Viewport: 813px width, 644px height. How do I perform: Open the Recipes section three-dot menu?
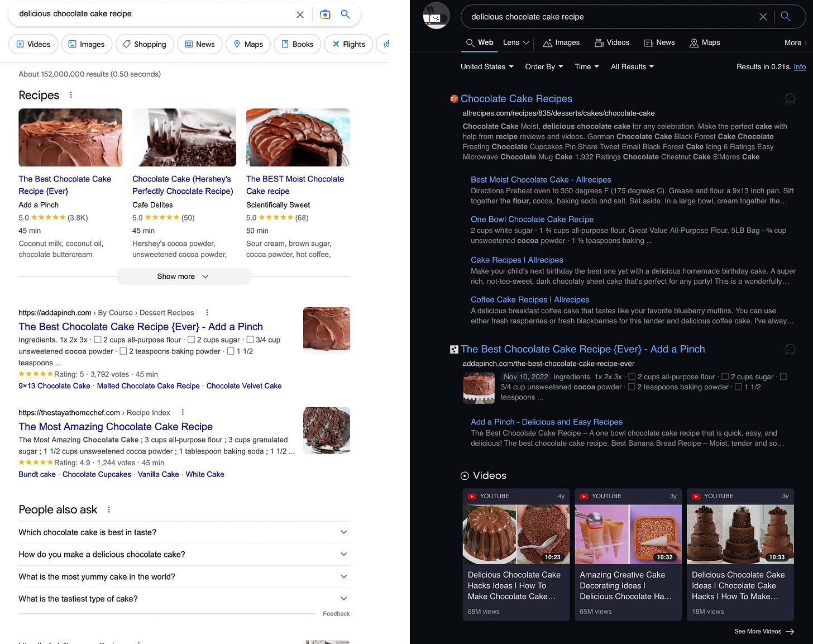pos(71,95)
